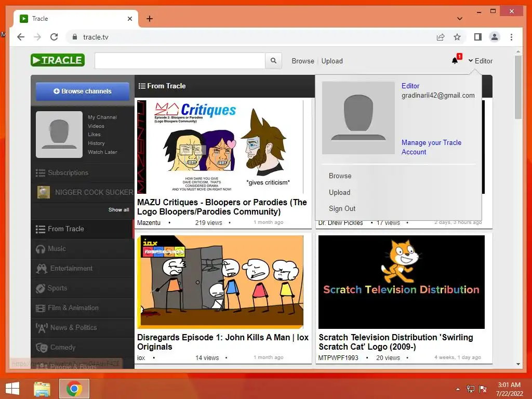Open the History link in sidebar
Viewport: 532px width, 399px height.
(x=96, y=143)
